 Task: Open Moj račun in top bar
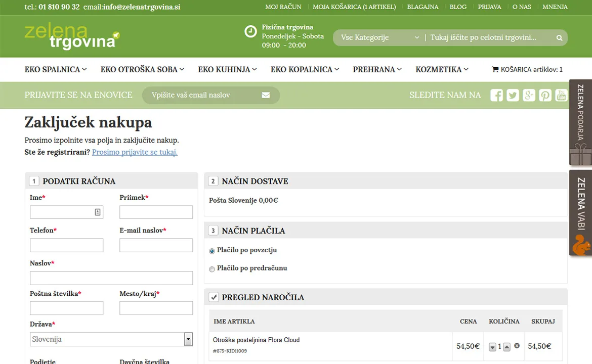[283, 7]
